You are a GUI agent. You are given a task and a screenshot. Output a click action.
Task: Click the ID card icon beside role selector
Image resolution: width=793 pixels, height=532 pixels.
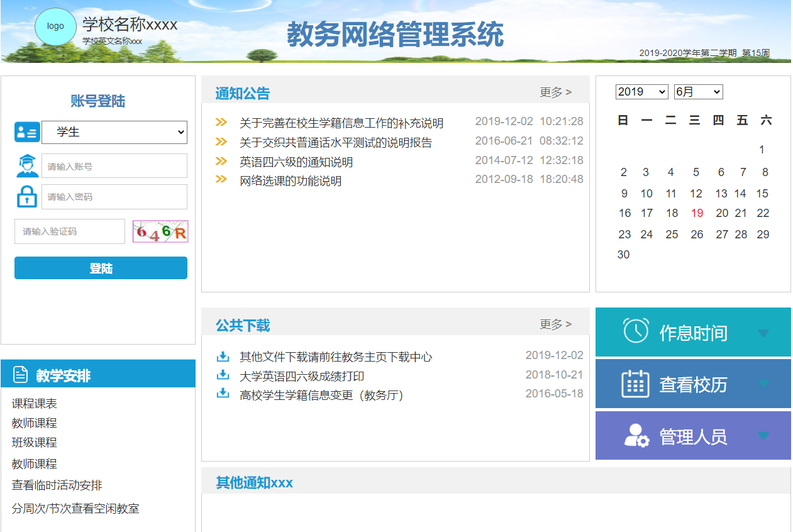coord(27,132)
